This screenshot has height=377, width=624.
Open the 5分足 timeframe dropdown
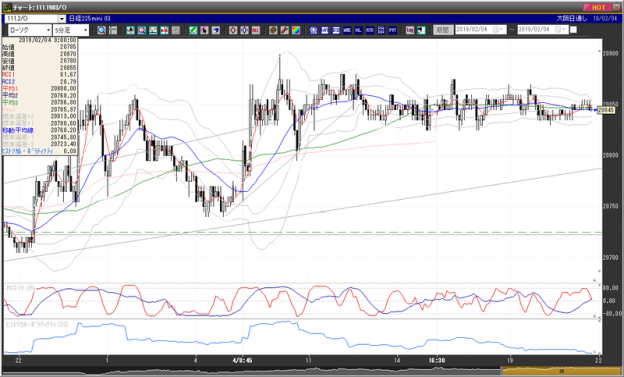click(x=71, y=30)
